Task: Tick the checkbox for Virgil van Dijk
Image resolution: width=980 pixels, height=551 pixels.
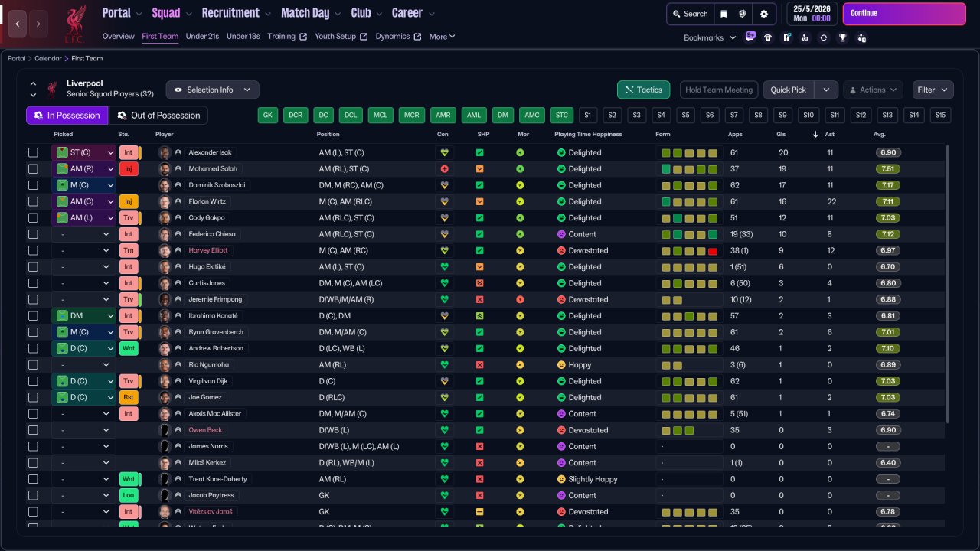Action: 33,381
